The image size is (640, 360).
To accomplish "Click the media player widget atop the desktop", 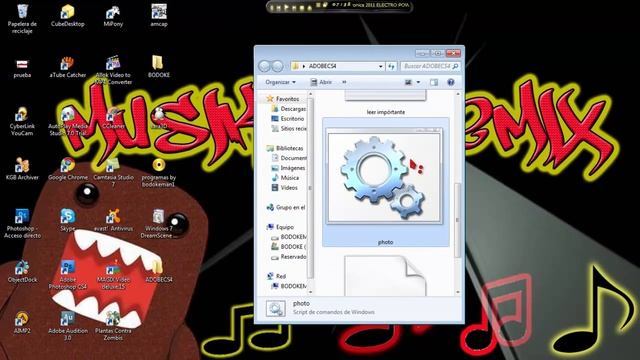I will point(340,6).
